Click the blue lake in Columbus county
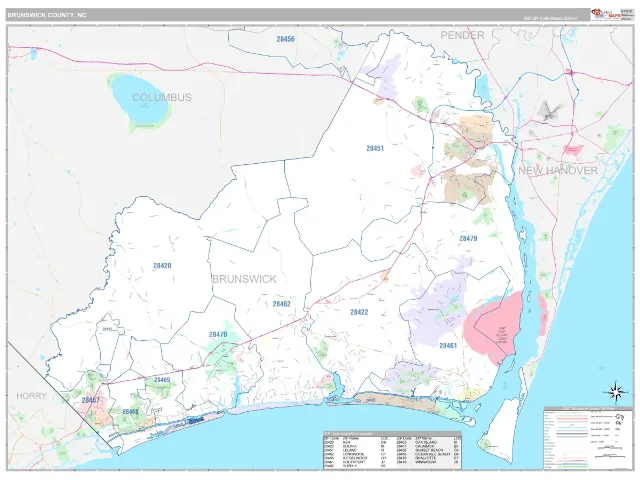640x480 pixels. click(x=139, y=99)
